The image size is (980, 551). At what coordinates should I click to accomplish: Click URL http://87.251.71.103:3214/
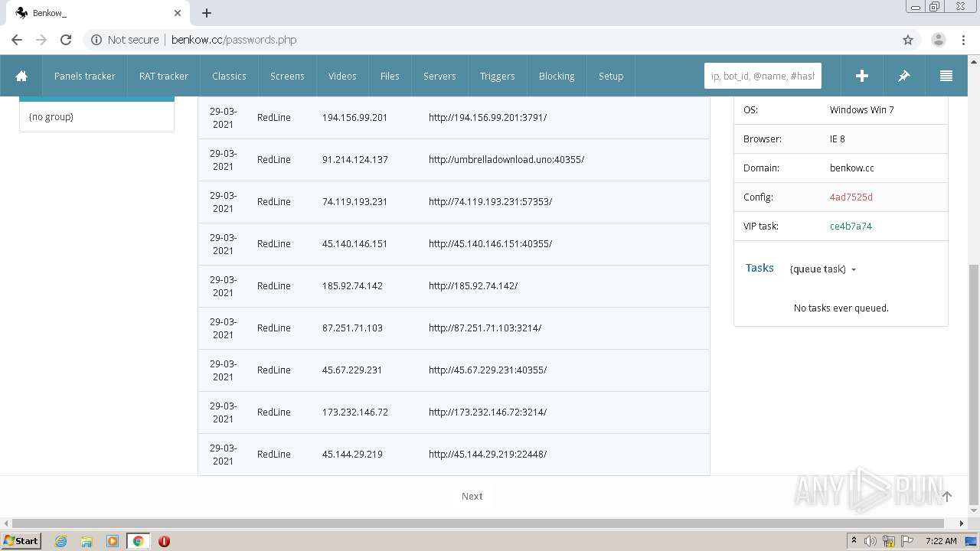point(485,328)
